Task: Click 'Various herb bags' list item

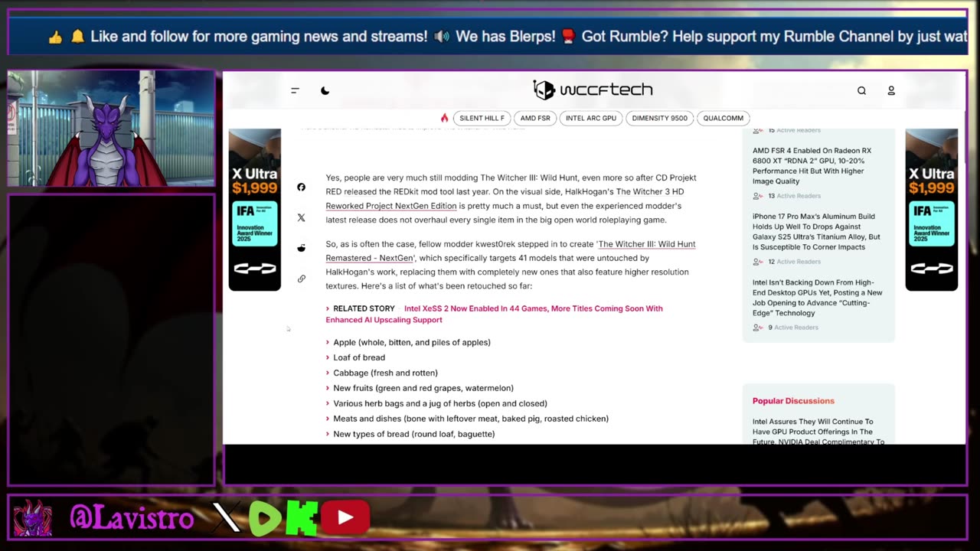Action: click(440, 403)
